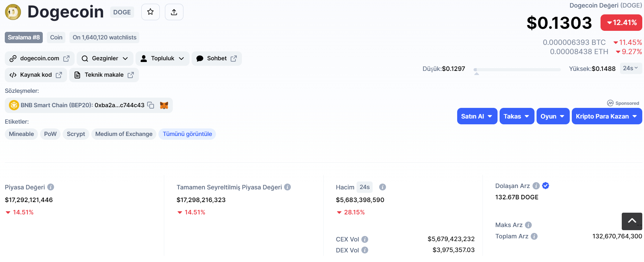Add Dogecoin to watchlist with star icon
The image size is (644, 262).
(151, 12)
